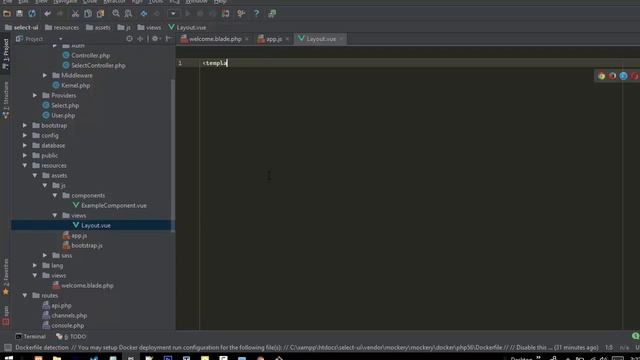Toggle the Structure tool window

(x=5, y=100)
